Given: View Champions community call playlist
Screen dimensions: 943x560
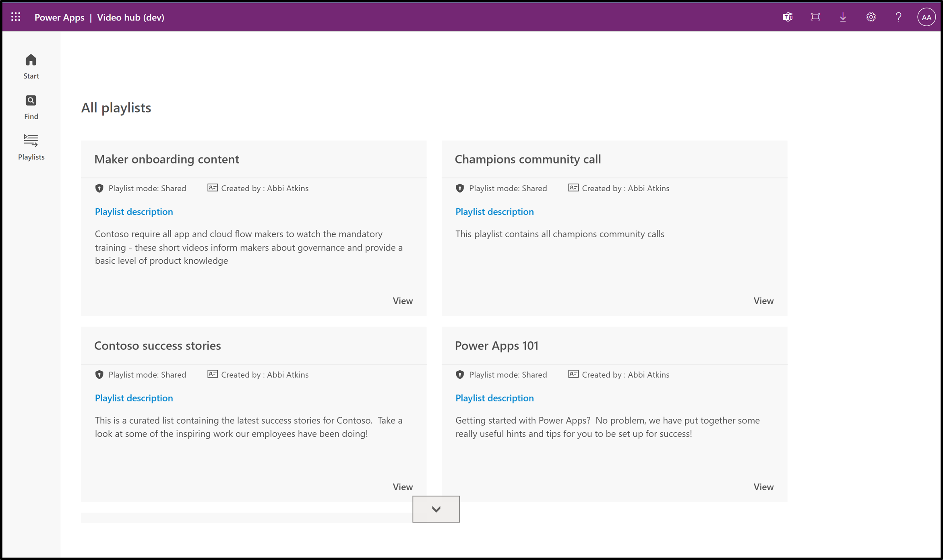Looking at the screenshot, I should [x=763, y=300].
